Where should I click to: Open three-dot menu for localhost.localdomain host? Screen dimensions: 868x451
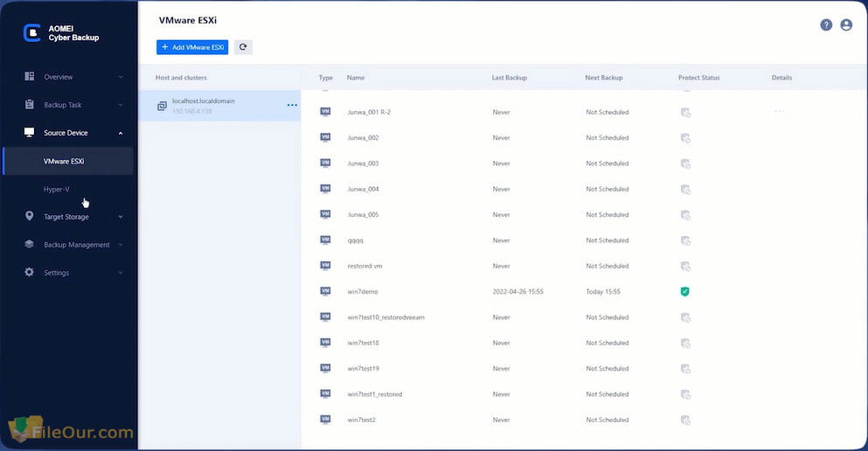[292, 105]
